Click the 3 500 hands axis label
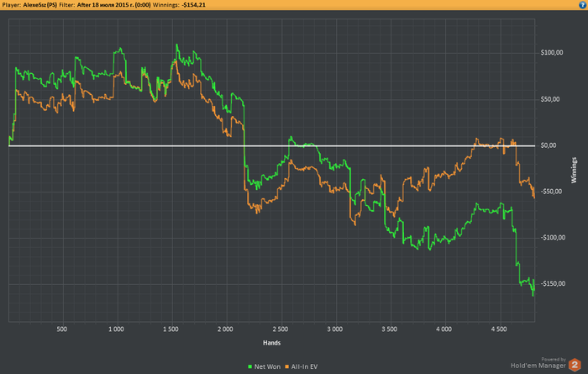This screenshot has height=374, width=588. click(x=390, y=329)
